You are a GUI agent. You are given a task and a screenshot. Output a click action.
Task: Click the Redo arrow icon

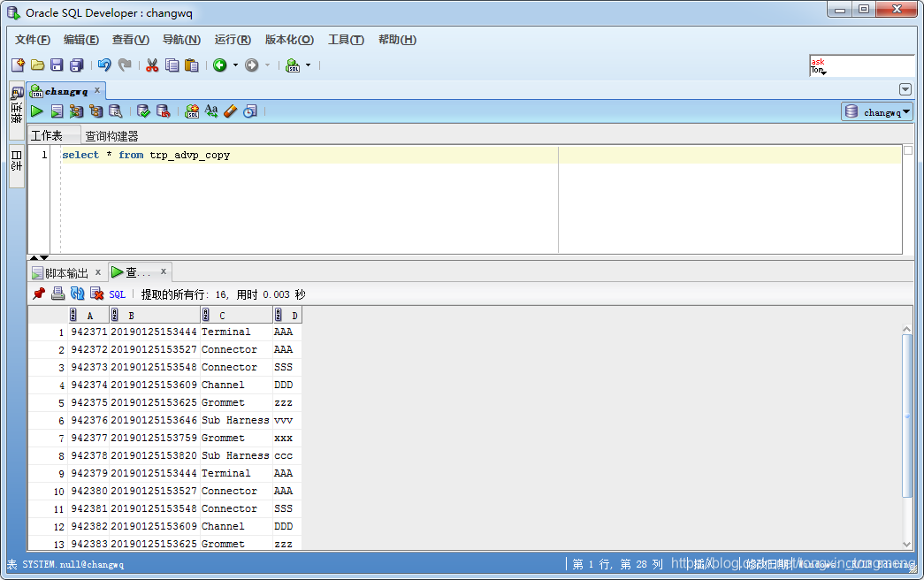[125, 65]
